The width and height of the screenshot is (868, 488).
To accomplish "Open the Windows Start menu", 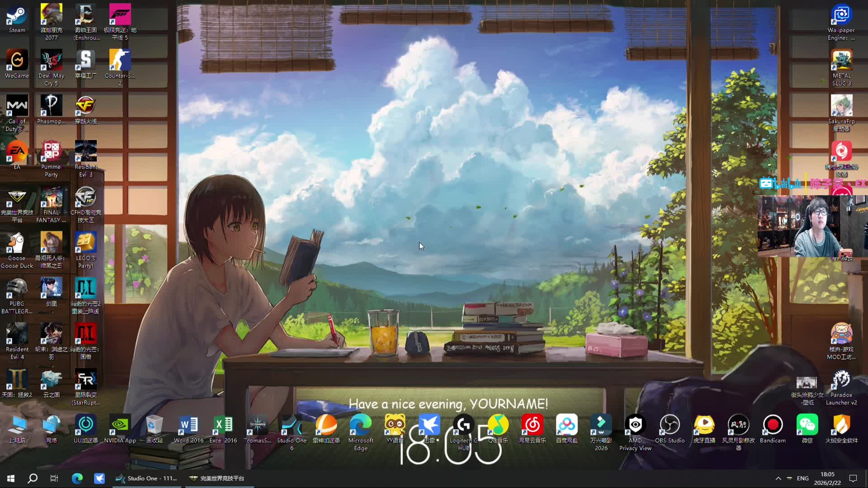I will [x=11, y=478].
